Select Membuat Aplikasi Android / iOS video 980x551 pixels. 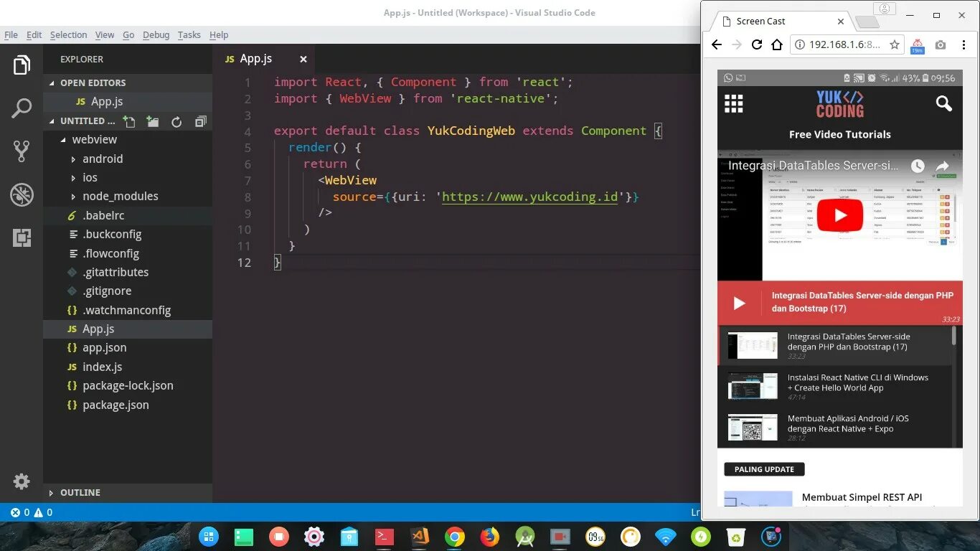coord(836,427)
